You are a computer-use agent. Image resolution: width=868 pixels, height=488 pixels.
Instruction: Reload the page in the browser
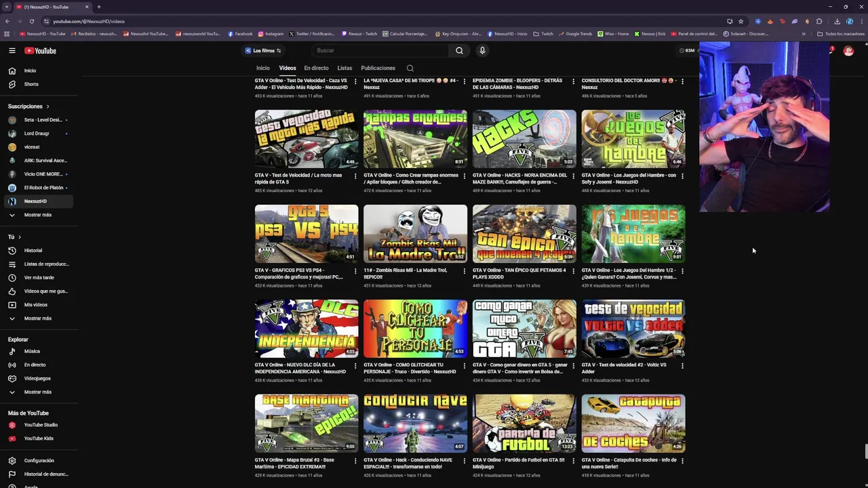[31, 21]
